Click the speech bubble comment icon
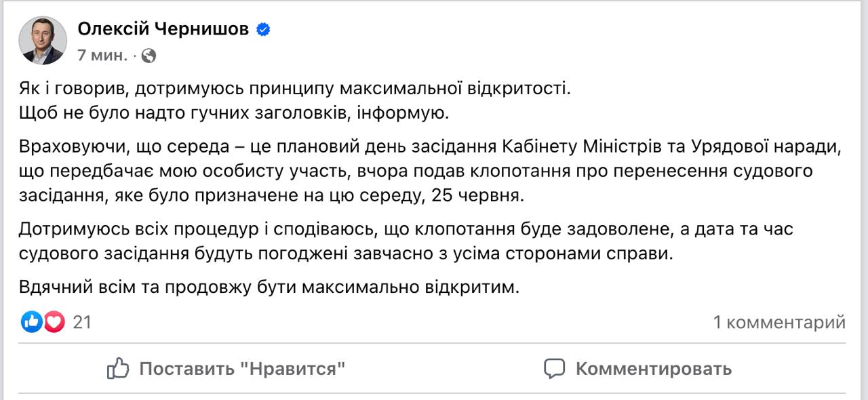 pyautogui.click(x=554, y=369)
